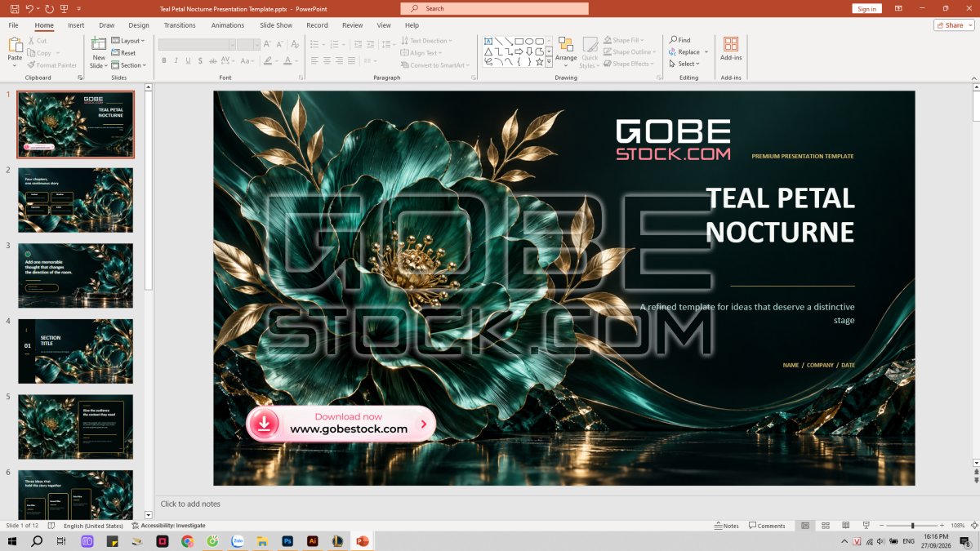Click the Undo arrow icon
Viewport: 980px width, 551px height.
point(29,8)
